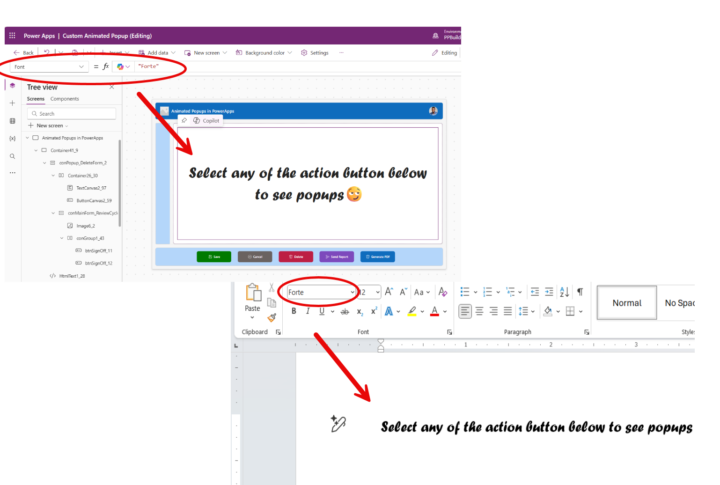720x485 pixels.
Task: Apply the red font color in Word
Action: pos(434,311)
